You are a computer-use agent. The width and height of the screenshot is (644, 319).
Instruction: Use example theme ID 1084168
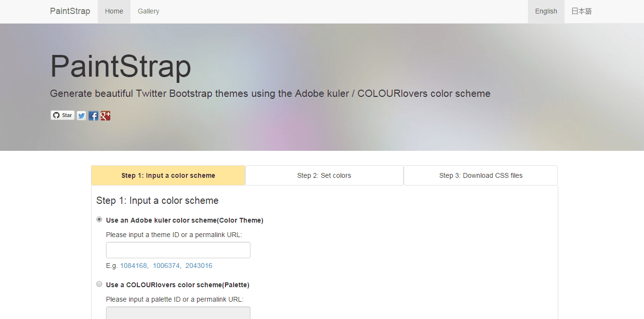[x=133, y=266]
